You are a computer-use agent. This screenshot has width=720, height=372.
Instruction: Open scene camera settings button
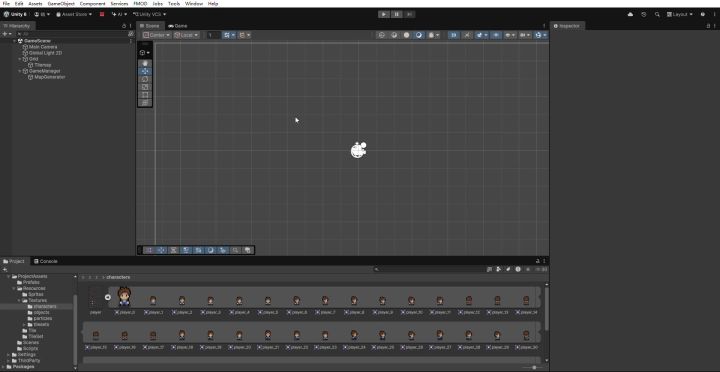pyautogui.click(x=525, y=35)
